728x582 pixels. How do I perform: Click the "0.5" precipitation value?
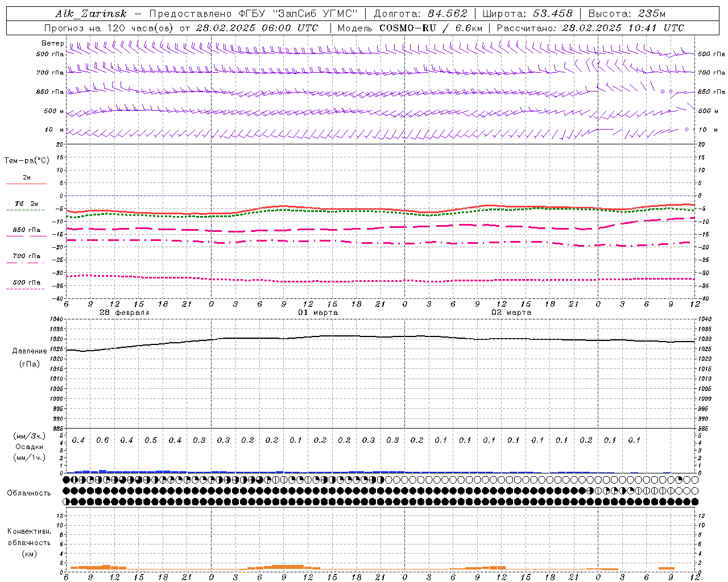tap(151, 440)
